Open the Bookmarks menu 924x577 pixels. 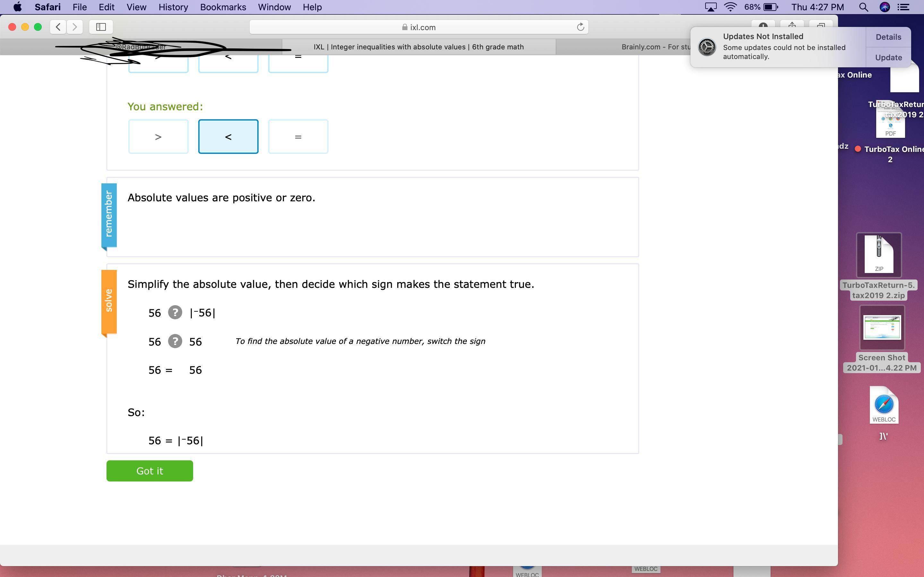point(223,7)
